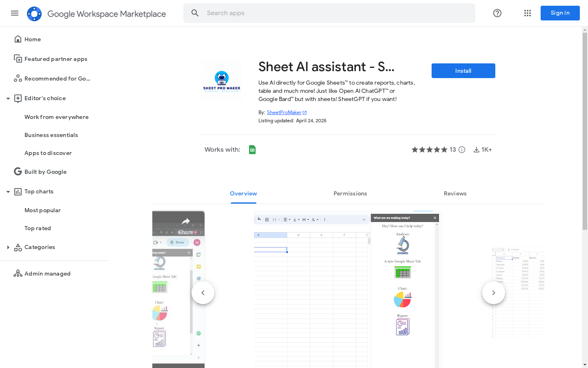Viewport: 588px width, 368px height.
Task: Click the five-star rating display
Action: coord(430,150)
